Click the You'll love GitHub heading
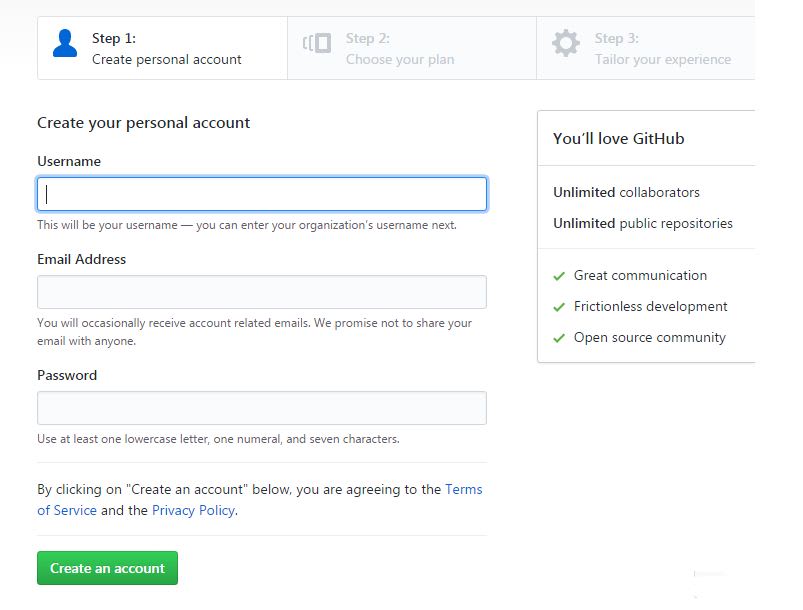 (x=619, y=139)
